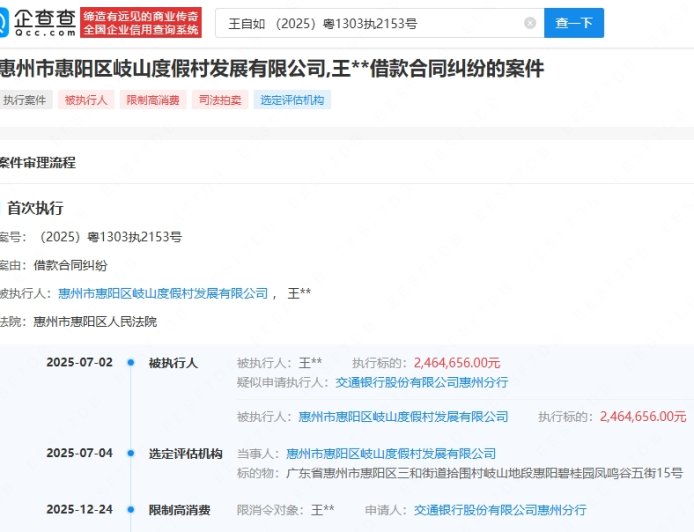Clear the search box with the X icon
The width and height of the screenshot is (694, 532).
pyautogui.click(x=530, y=23)
